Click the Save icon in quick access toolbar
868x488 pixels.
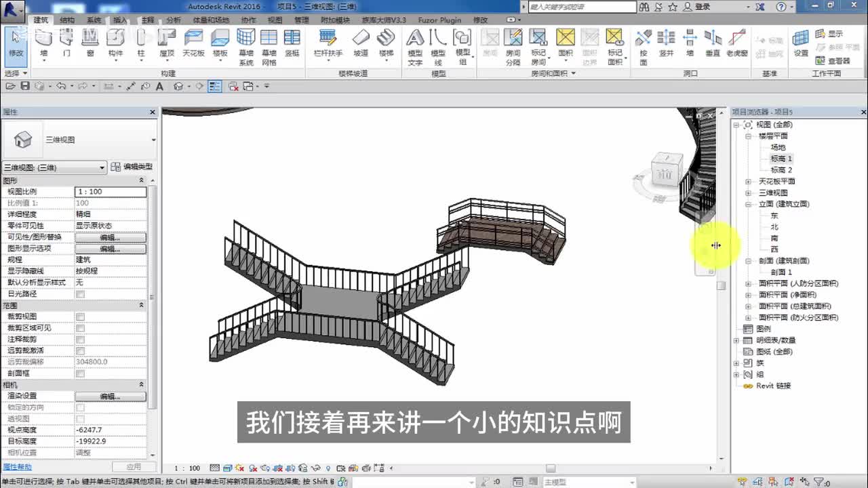click(x=25, y=86)
